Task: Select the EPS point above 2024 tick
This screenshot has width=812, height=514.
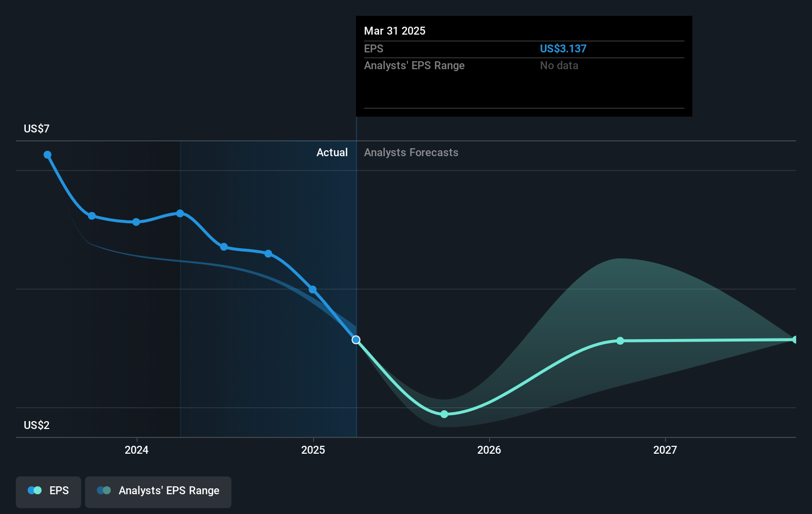Action: pyautogui.click(x=136, y=222)
